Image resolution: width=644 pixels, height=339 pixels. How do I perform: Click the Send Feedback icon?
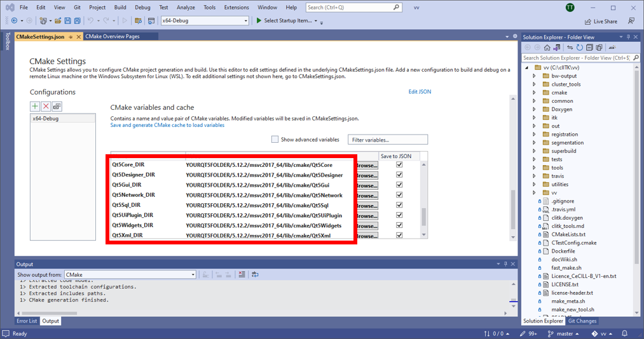[x=631, y=21]
